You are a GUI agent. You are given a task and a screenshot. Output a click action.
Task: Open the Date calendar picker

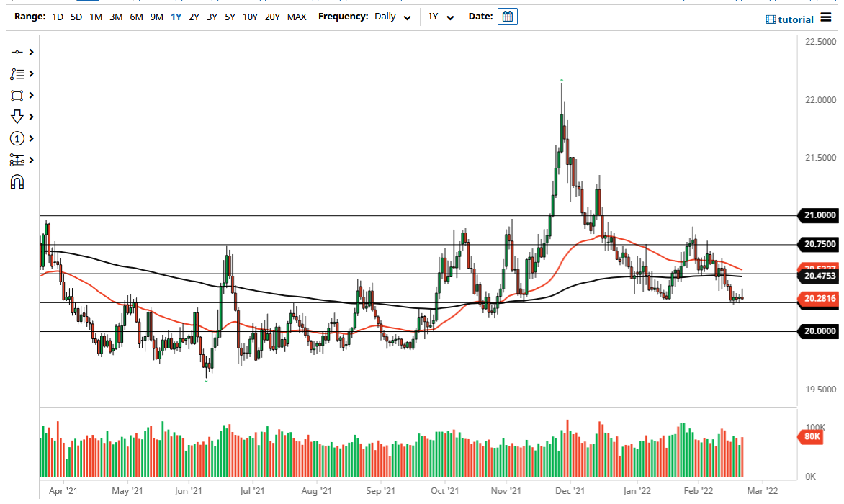click(x=508, y=16)
